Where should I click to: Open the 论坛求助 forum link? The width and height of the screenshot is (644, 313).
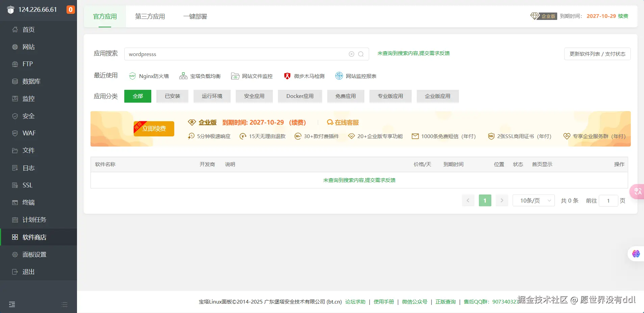pyautogui.click(x=355, y=302)
